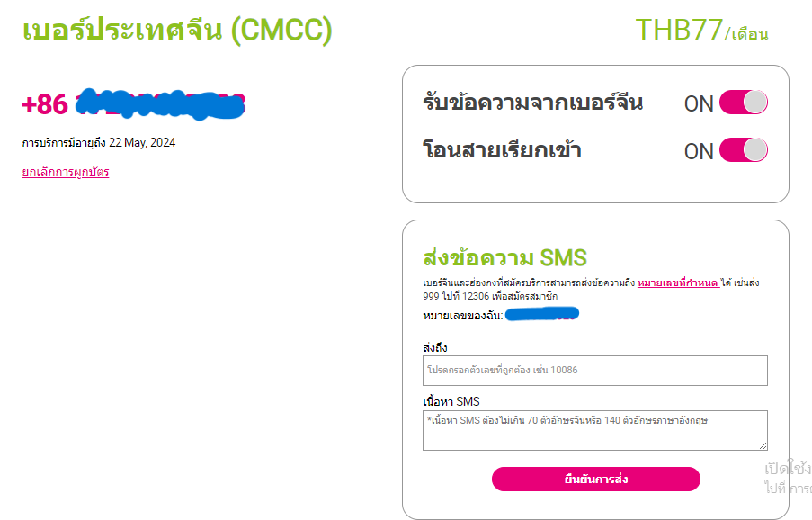The width and height of the screenshot is (812, 520).
Task: Click the โอนสายเรียกเข้า label text
Action: 502,149
